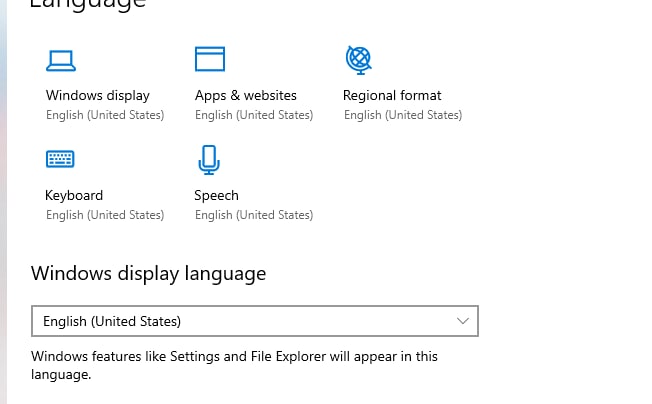
Task: Click English (United States) under Keyboard
Action: click(x=105, y=215)
